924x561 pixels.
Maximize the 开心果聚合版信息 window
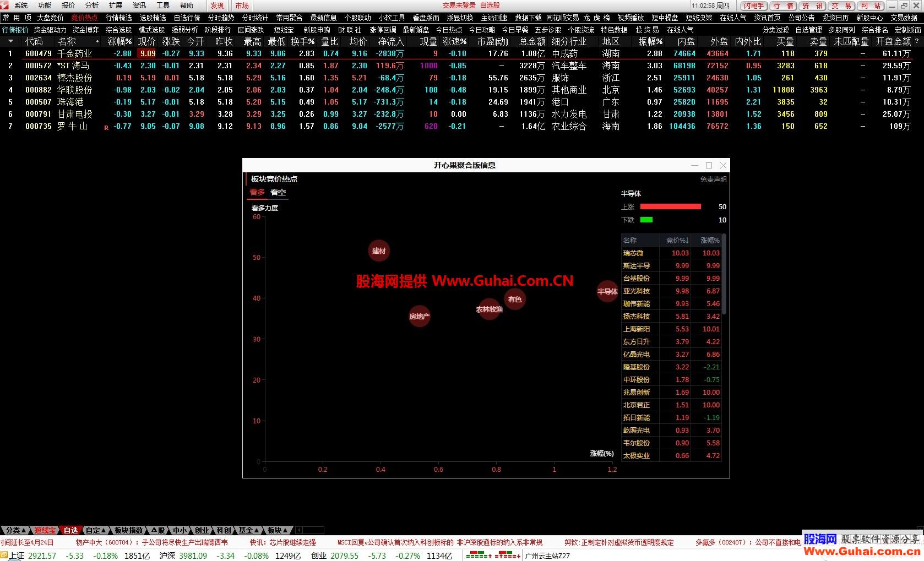[x=709, y=165]
